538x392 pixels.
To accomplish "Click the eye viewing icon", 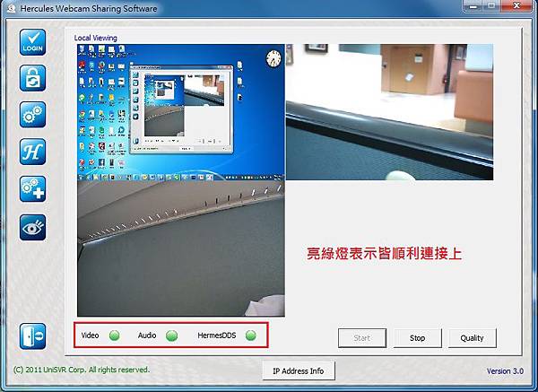I will pyautogui.click(x=32, y=227).
